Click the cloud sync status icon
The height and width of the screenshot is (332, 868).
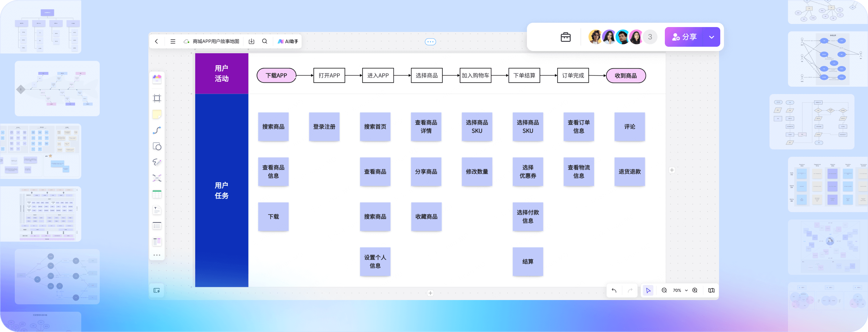[186, 41]
